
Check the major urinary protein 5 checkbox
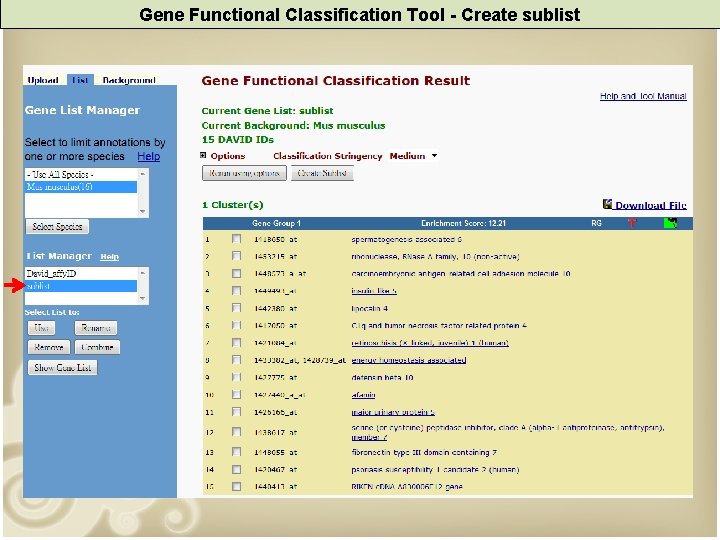[236, 412]
